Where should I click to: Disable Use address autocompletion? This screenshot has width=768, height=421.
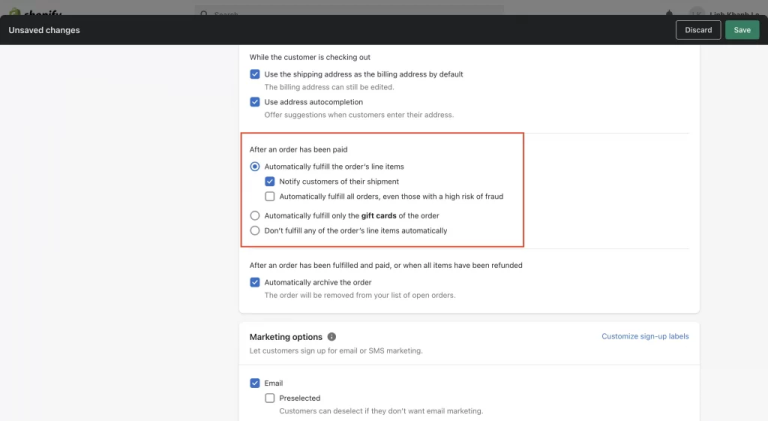click(x=255, y=102)
